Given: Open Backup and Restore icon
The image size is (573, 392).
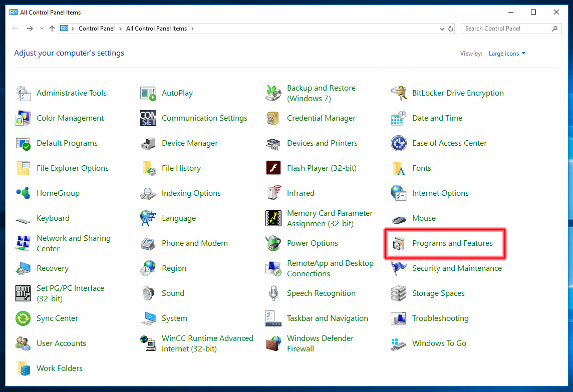Looking at the screenshot, I should [273, 93].
